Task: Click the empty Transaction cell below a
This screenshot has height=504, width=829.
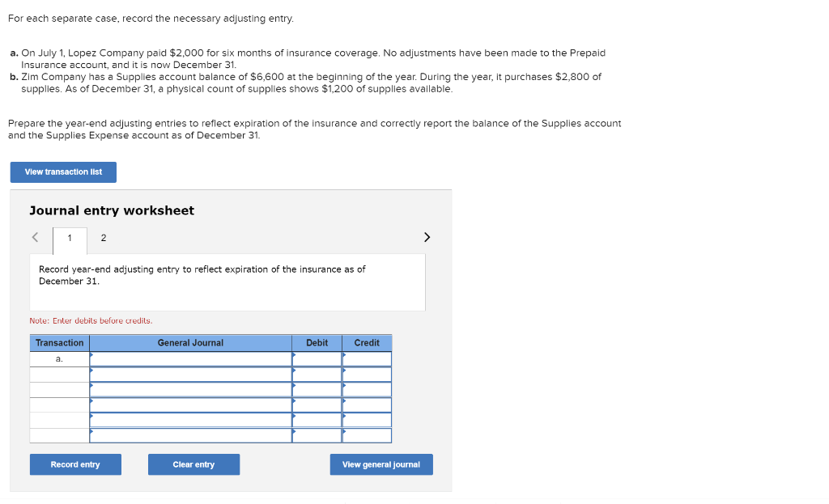Action: (x=59, y=374)
